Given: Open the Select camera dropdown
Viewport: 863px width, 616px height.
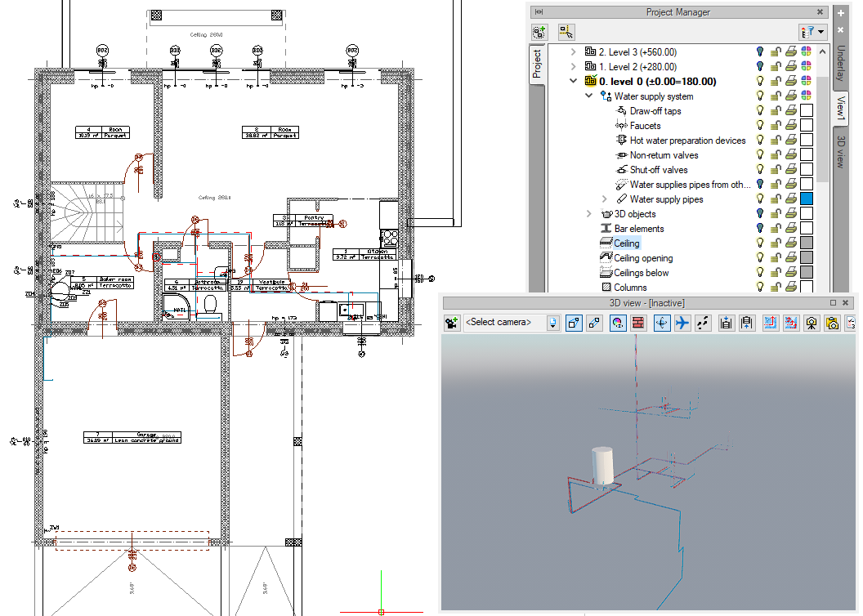Looking at the screenshot, I should coord(553,323).
